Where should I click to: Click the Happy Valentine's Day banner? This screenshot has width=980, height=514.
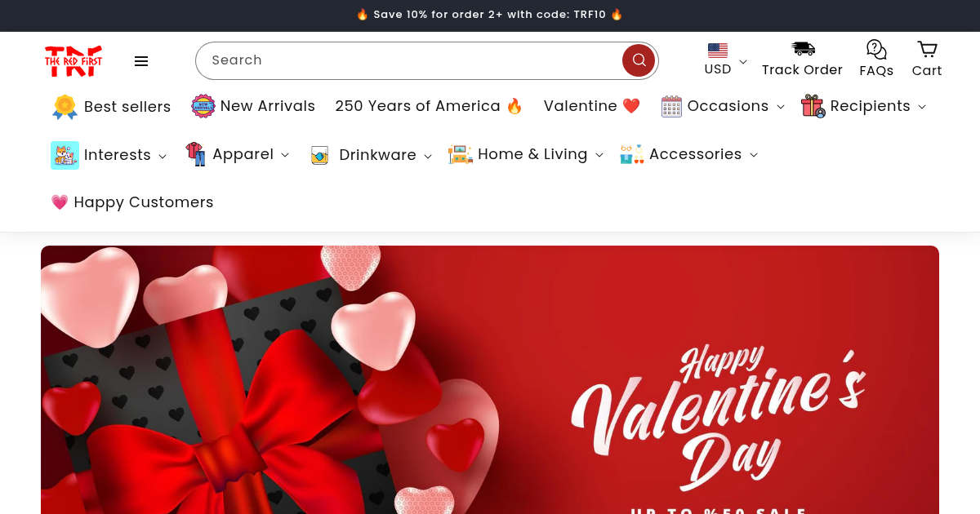click(x=490, y=380)
